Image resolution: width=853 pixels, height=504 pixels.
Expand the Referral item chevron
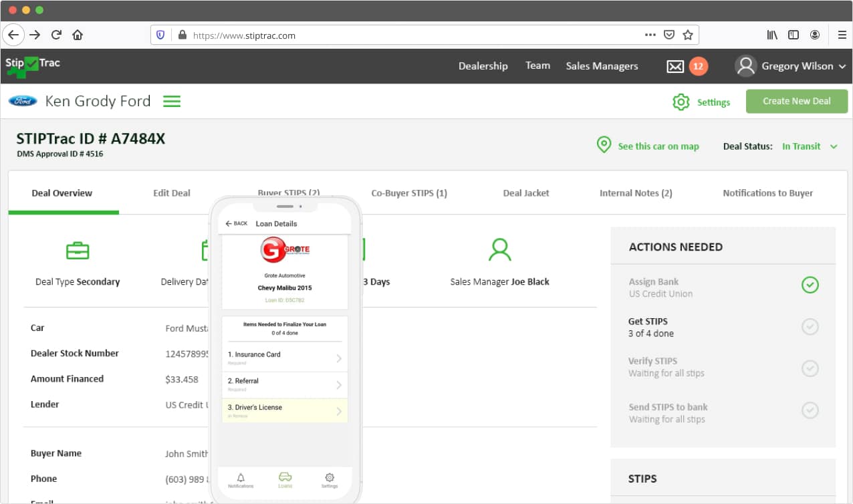tap(339, 385)
